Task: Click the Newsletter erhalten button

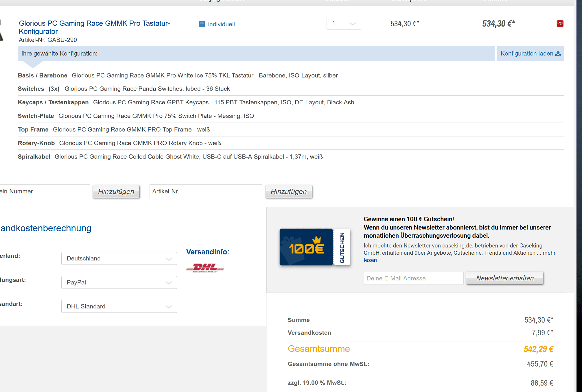Action: (504, 278)
